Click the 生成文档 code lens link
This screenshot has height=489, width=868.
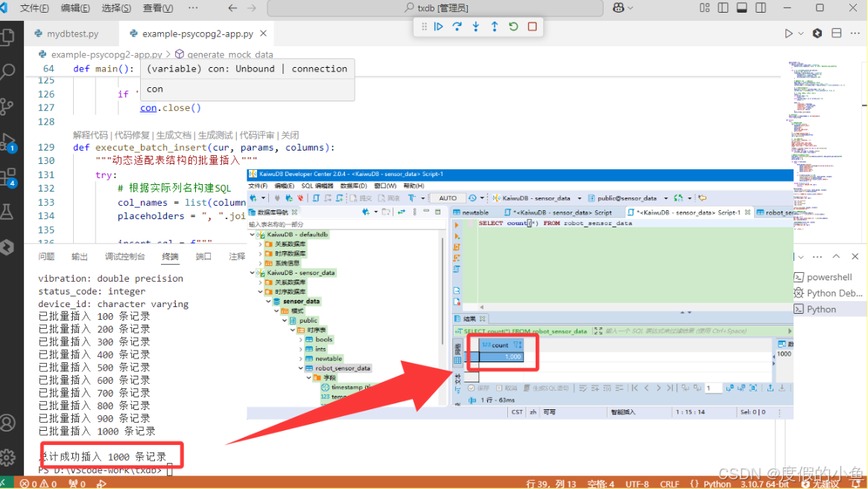173,135
